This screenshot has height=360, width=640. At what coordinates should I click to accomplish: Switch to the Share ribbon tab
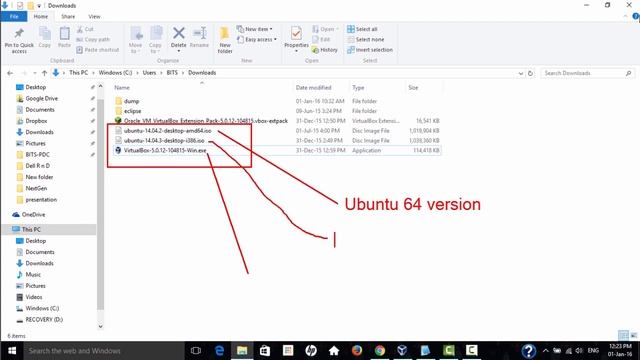[x=68, y=16]
